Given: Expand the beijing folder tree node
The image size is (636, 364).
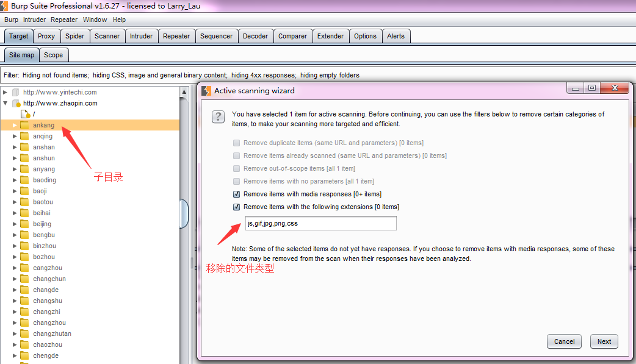Looking at the screenshot, I should tap(15, 224).
